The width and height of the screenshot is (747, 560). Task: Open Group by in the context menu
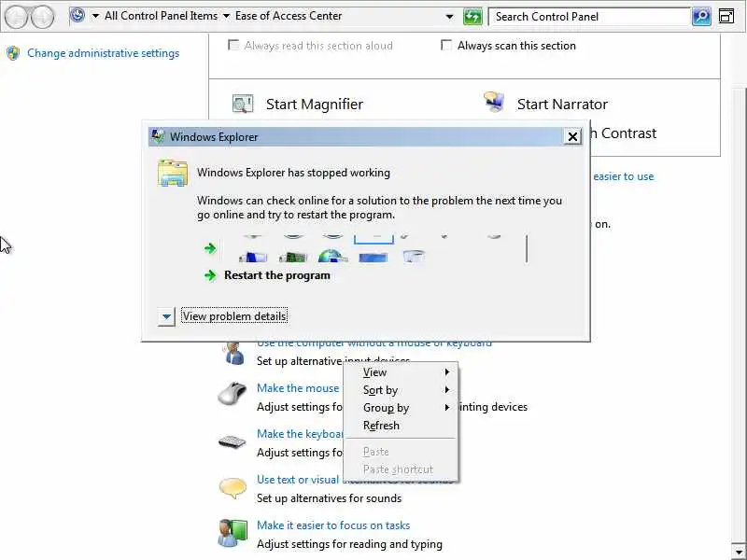pos(401,408)
